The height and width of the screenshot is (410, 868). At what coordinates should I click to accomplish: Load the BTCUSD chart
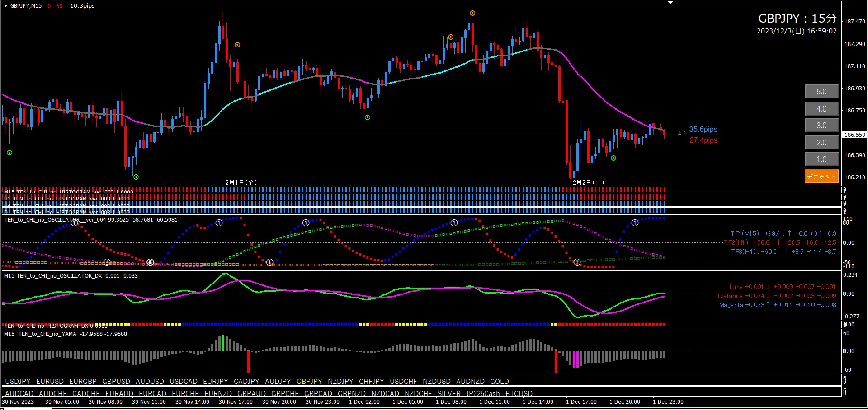coord(519,394)
